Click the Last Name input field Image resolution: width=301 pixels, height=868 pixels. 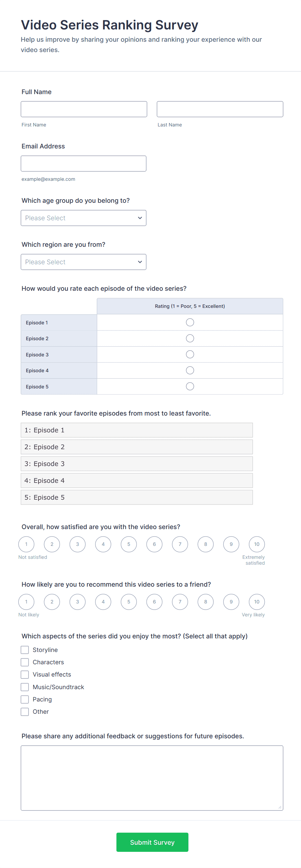pos(219,109)
